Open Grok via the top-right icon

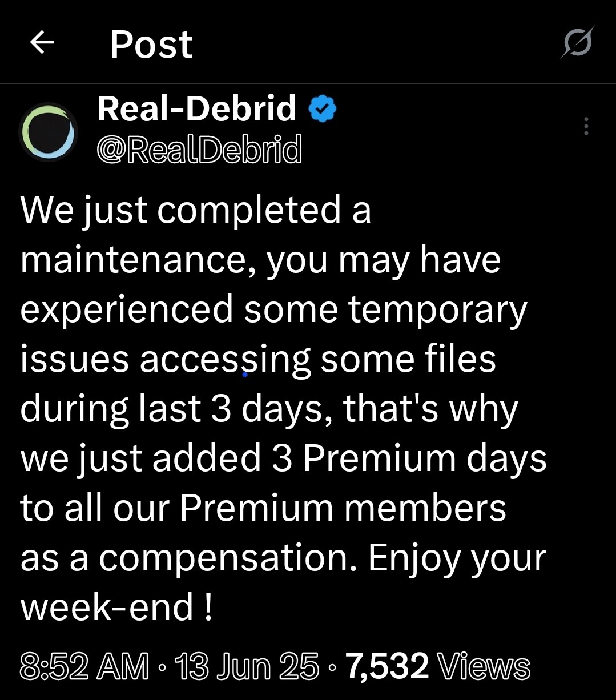pos(577,43)
